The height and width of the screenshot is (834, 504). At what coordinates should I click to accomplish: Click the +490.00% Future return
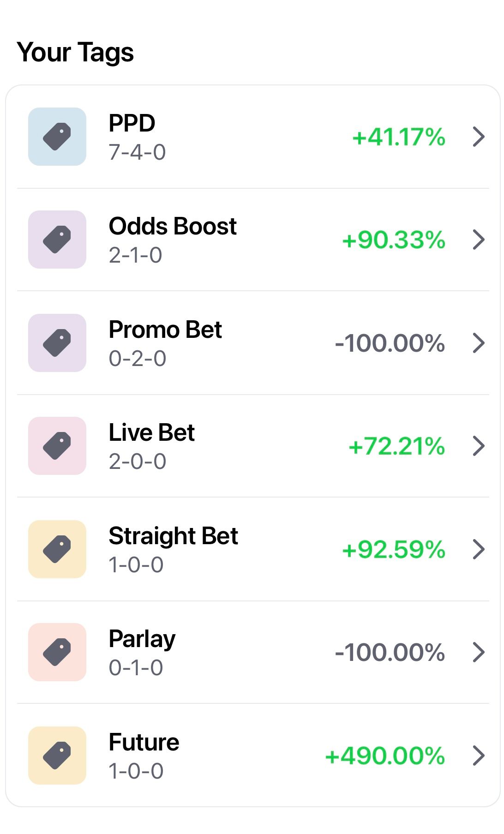point(385,756)
